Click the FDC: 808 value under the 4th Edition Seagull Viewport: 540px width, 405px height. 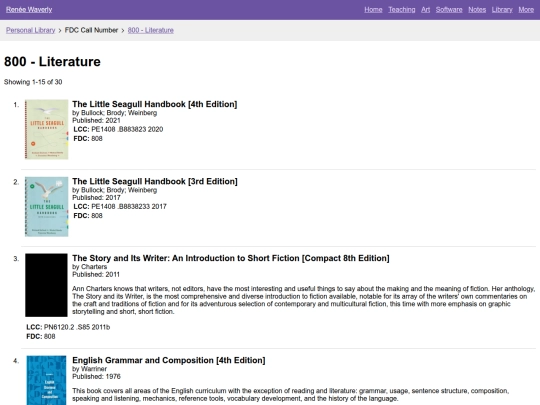click(x=88, y=138)
